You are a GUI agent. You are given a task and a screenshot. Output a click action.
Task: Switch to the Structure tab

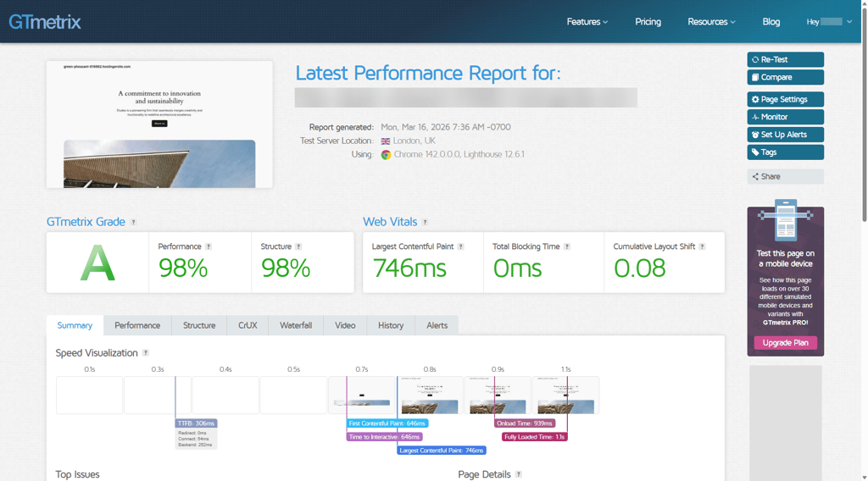coord(199,326)
